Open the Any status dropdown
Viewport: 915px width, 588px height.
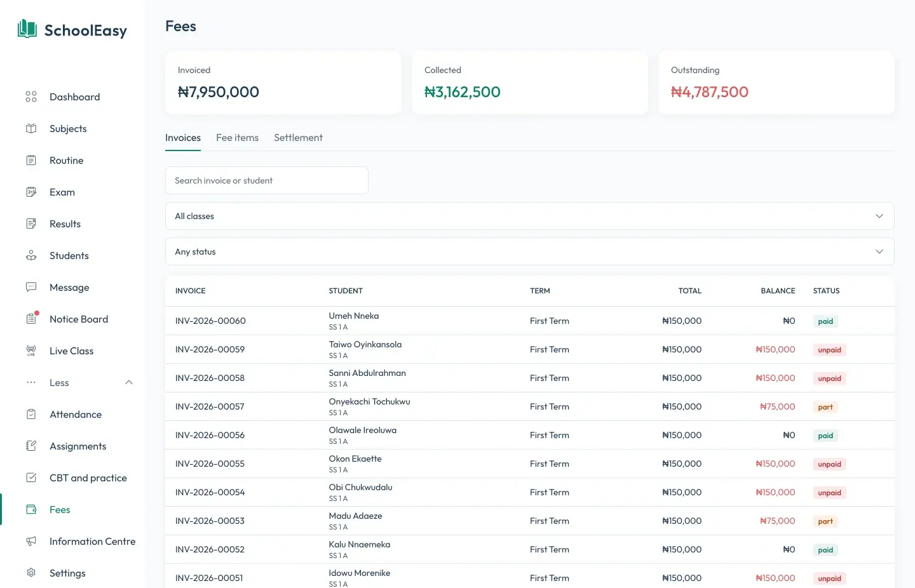tap(530, 251)
